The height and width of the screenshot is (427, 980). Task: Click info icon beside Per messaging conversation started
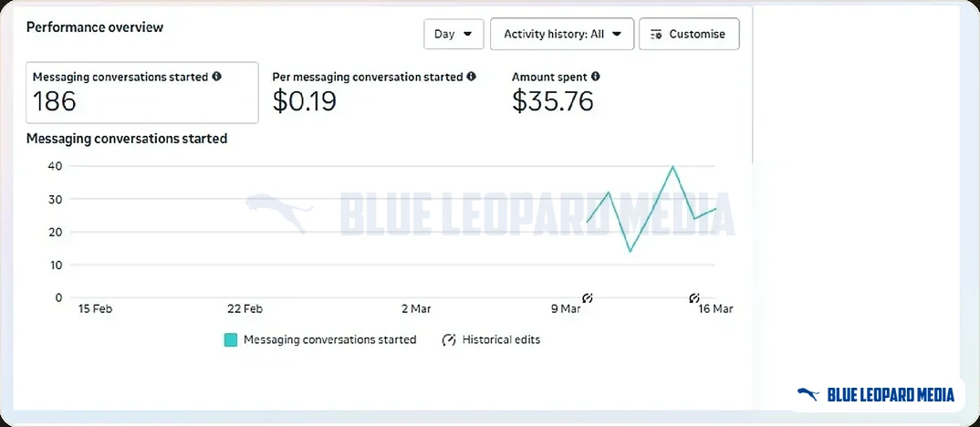471,77
